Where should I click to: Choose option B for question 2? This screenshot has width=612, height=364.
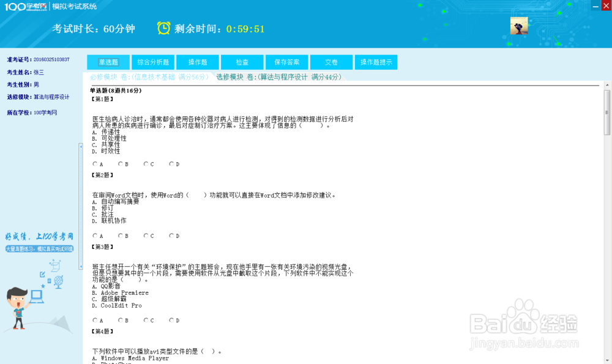click(x=120, y=236)
